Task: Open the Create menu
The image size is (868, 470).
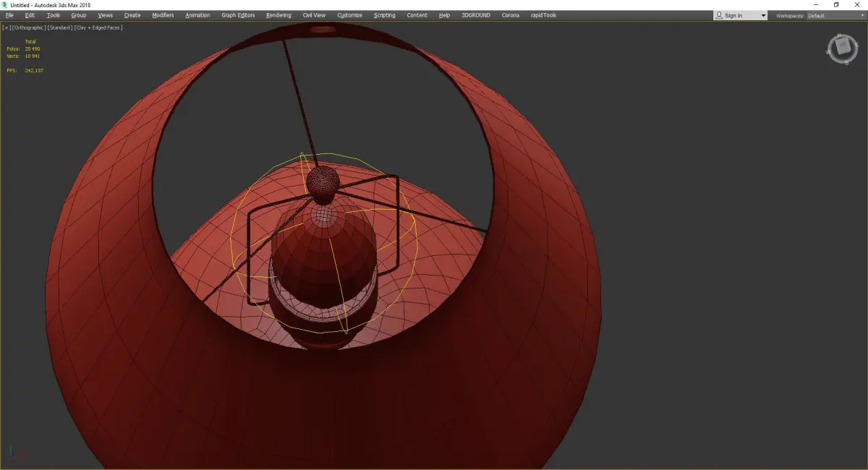Action: pos(132,15)
